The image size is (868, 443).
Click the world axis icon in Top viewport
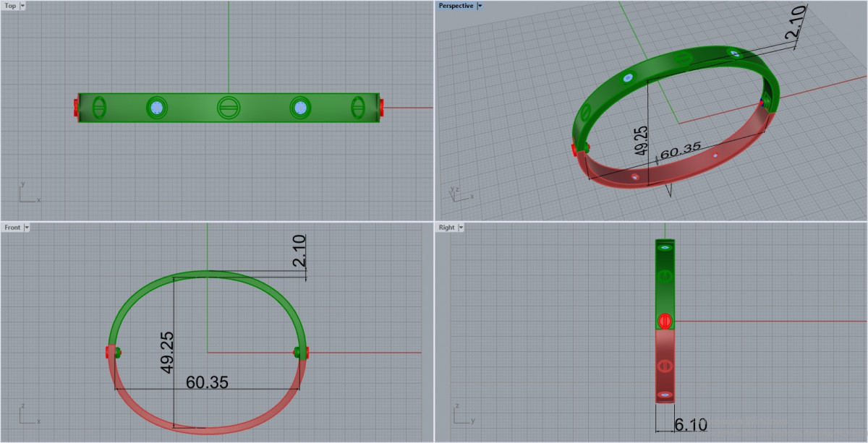pyautogui.click(x=28, y=193)
